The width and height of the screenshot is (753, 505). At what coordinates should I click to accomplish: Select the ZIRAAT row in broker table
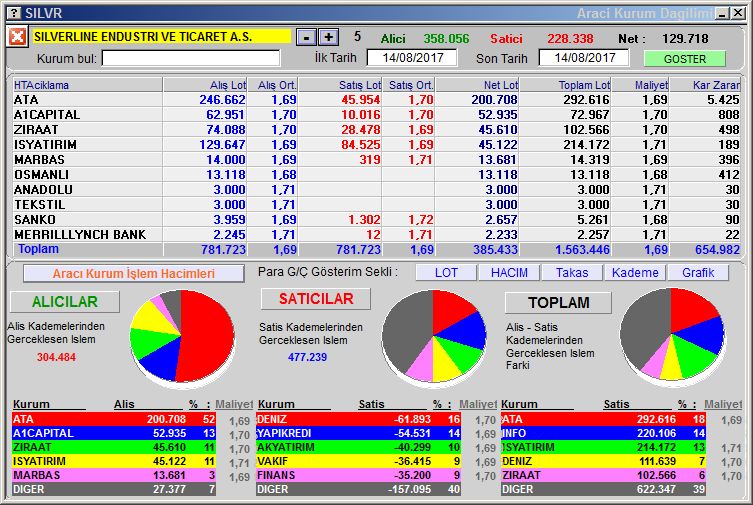coord(376,130)
